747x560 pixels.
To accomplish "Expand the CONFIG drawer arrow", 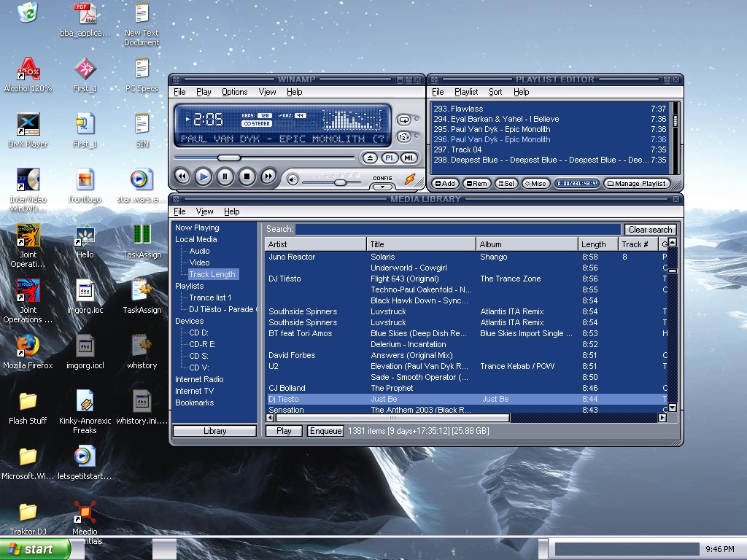I will [382, 187].
